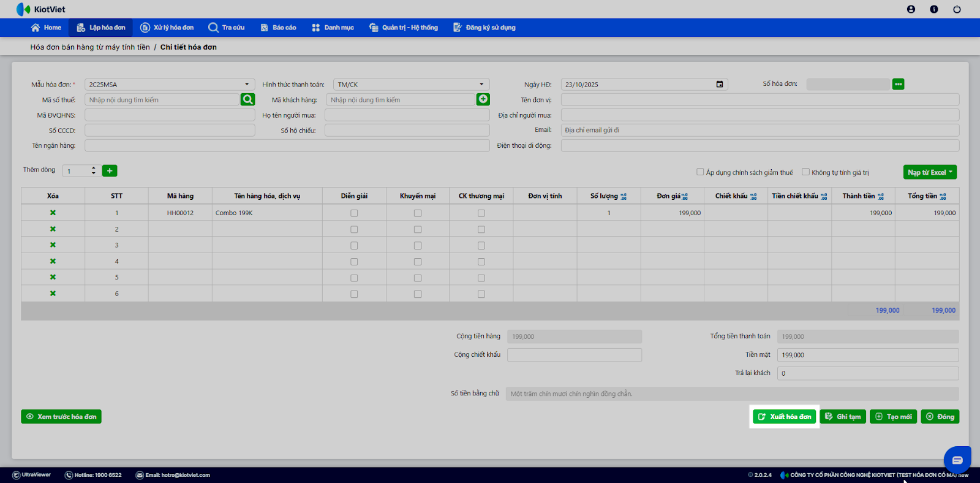Tick the Không tự tính giá trị checkbox

tap(805, 172)
